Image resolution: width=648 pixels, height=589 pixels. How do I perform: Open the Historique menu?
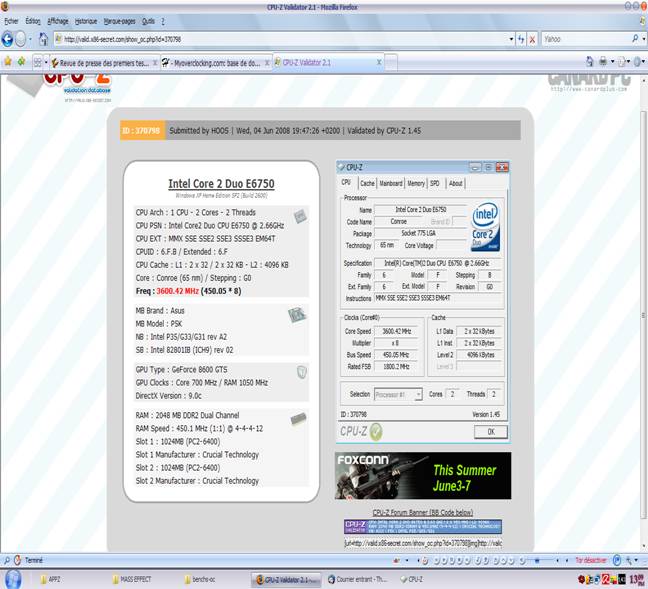click(86, 21)
